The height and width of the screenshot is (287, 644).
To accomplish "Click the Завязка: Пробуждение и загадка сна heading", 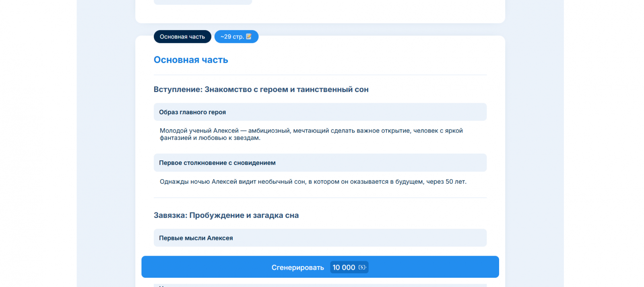I will tap(226, 215).
